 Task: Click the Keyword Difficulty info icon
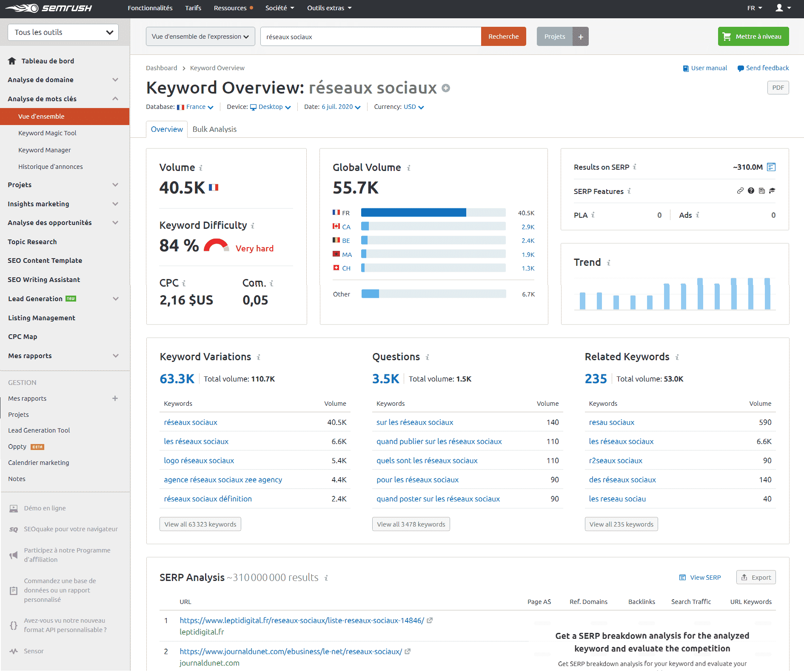(x=253, y=226)
